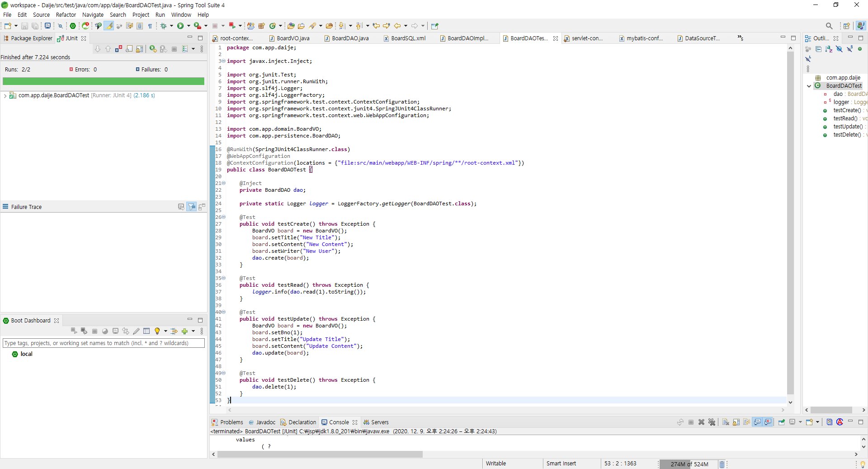
Task: Click Remove All Terminated Launches icon
Action: click(712, 422)
